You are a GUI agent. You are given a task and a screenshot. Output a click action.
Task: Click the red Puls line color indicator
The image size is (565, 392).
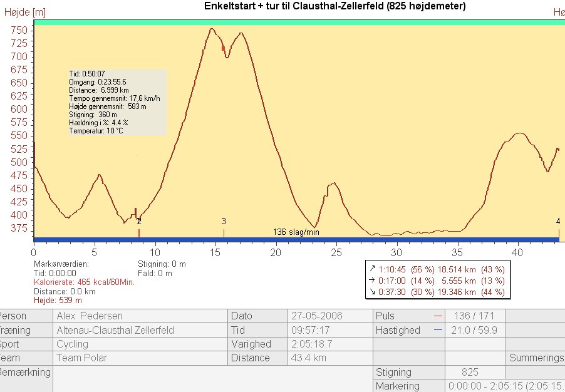click(438, 316)
